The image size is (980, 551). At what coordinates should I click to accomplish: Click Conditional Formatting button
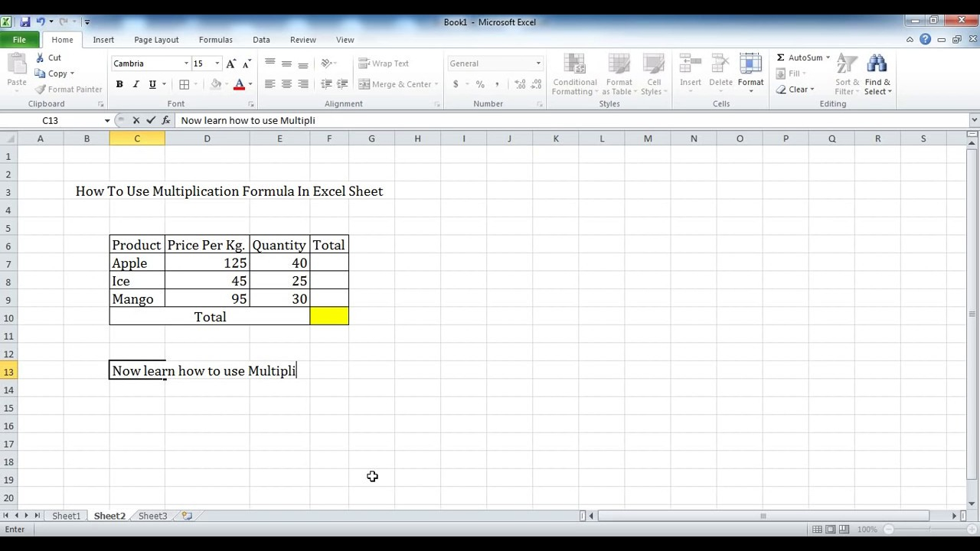click(x=574, y=74)
